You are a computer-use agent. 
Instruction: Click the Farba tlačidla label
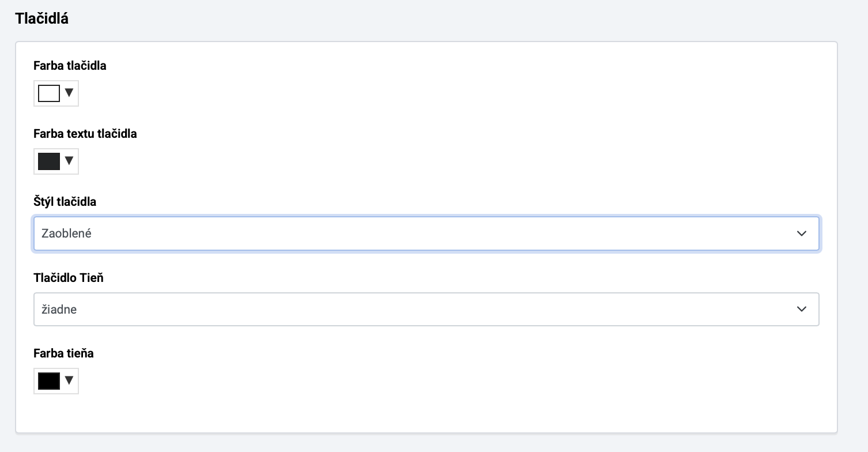[x=70, y=66]
